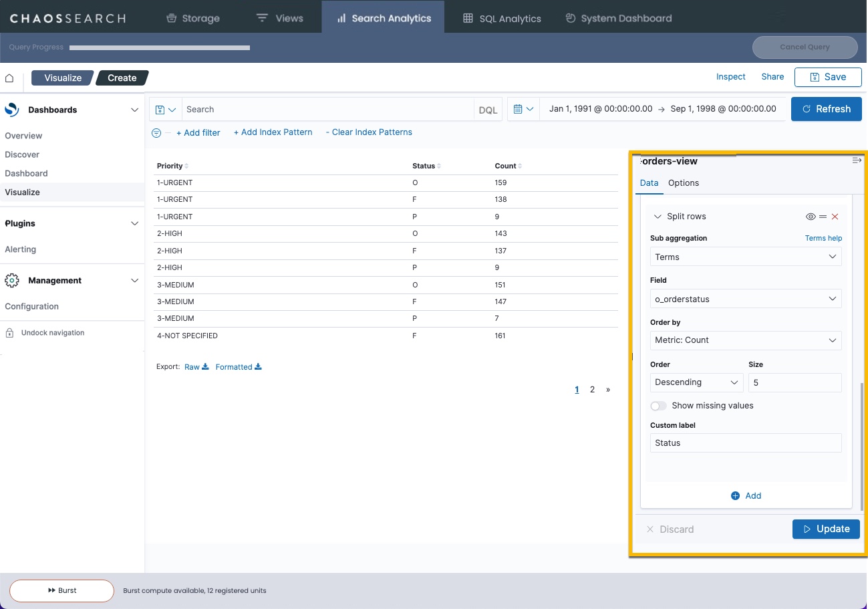Click the + Add filter link

198,132
